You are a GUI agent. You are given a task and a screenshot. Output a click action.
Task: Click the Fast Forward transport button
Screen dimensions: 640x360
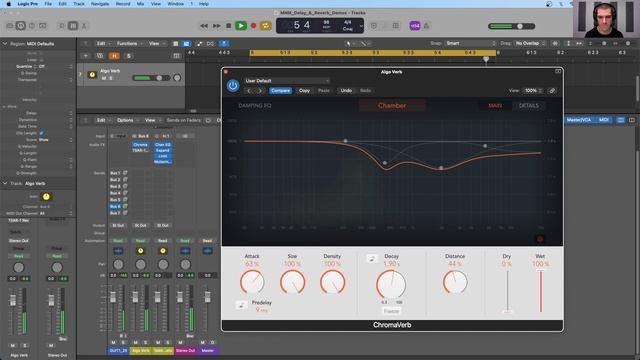pos(217,26)
